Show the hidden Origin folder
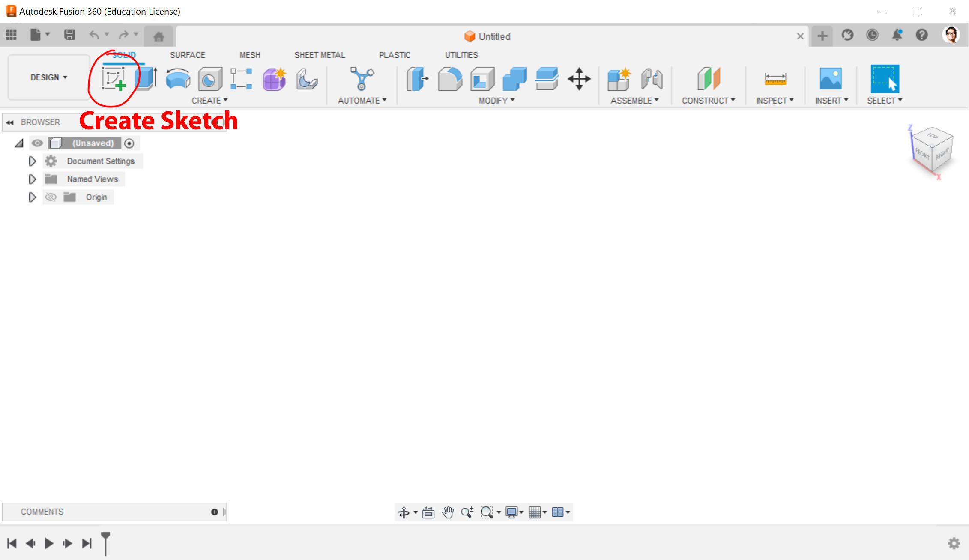 pos(51,197)
